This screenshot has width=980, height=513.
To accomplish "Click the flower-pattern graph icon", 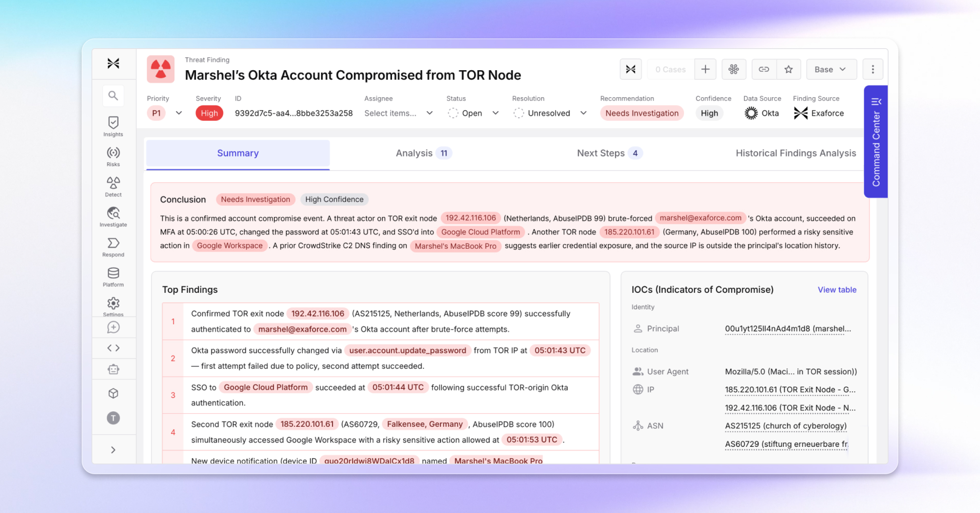I will (x=734, y=69).
